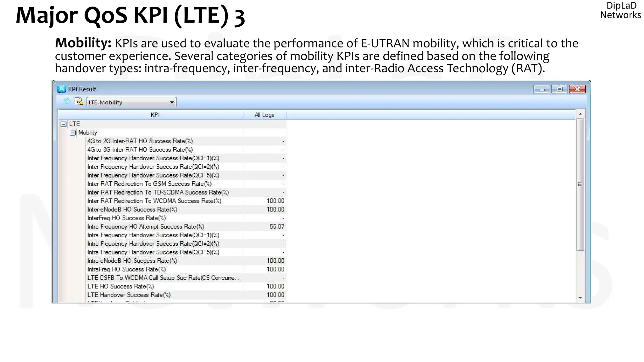
Task: Click the All Logs column header
Action: coord(264,115)
